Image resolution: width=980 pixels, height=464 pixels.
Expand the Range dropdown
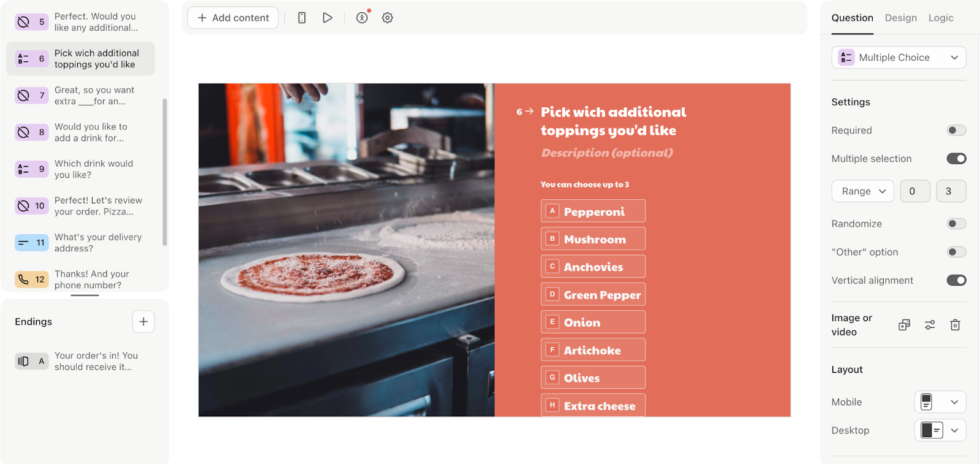862,191
